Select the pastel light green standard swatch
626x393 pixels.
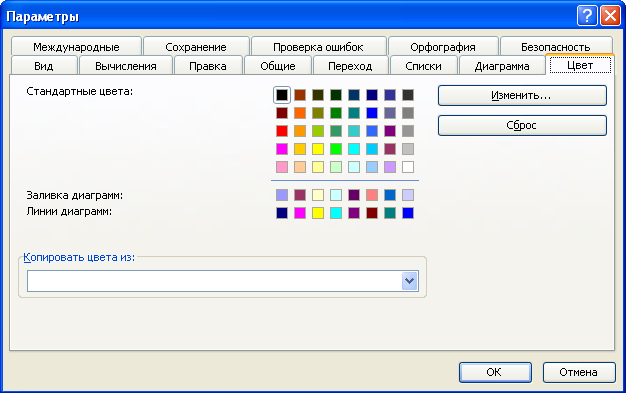click(x=336, y=167)
